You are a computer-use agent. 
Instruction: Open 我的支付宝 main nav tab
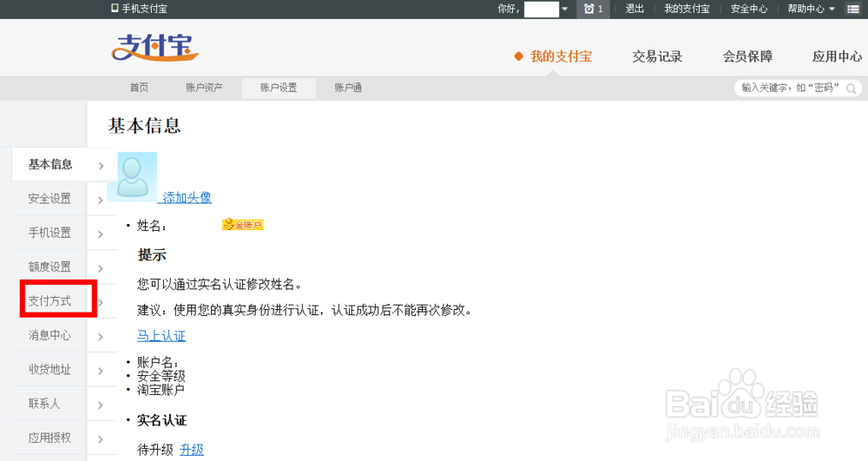pos(561,56)
